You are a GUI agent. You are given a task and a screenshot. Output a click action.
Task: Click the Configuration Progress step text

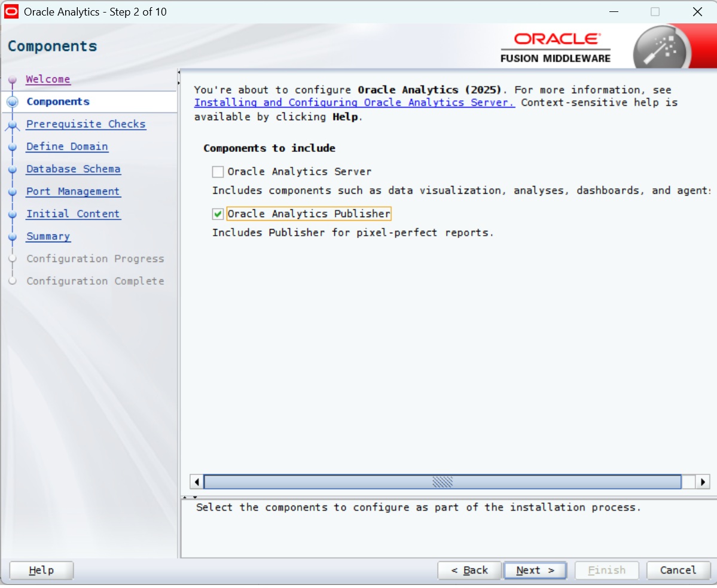[95, 260]
